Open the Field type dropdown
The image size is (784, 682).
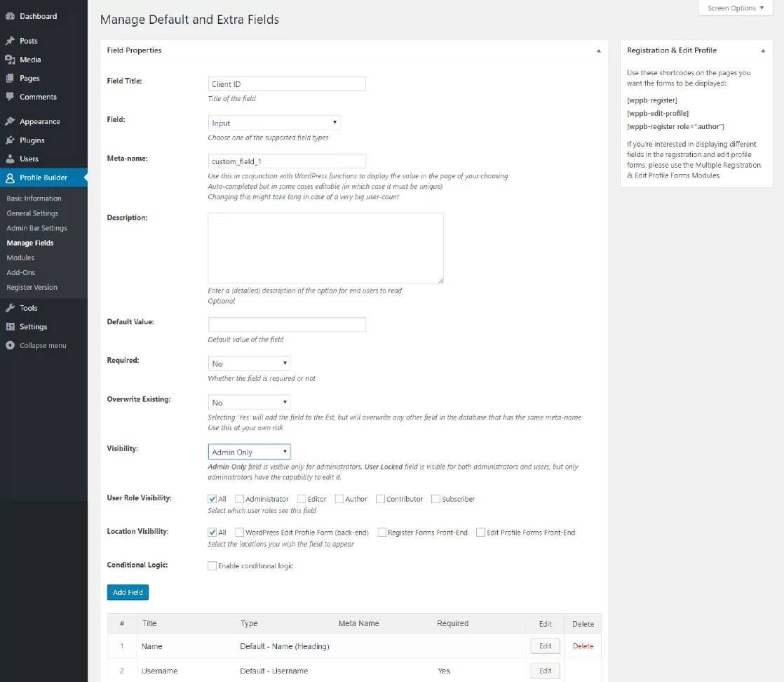pyautogui.click(x=274, y=123)
